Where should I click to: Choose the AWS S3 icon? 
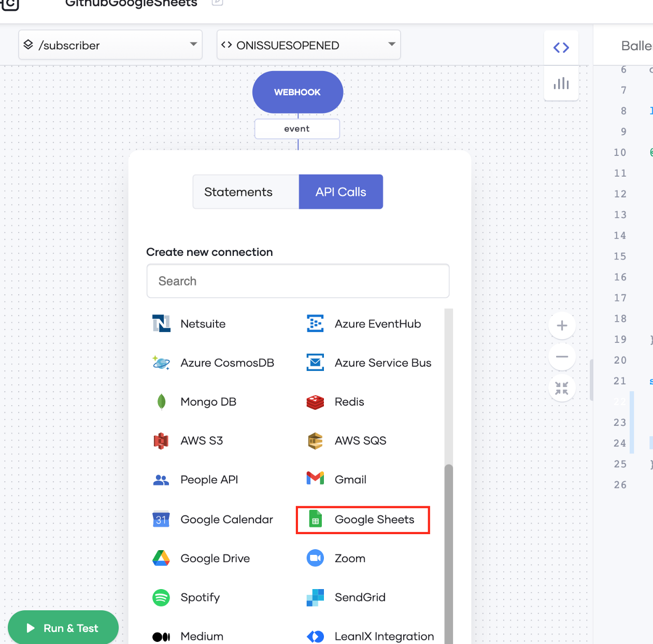tap(161, 441)
